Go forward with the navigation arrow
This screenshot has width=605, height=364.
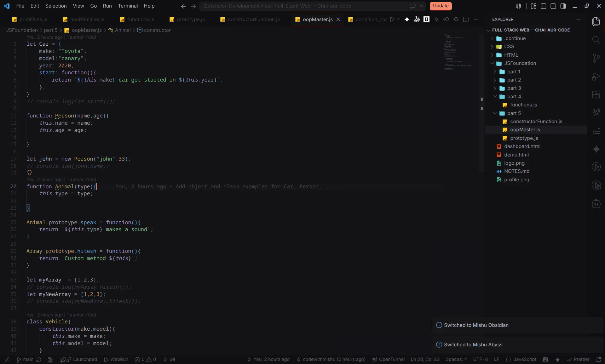point(193,6)
